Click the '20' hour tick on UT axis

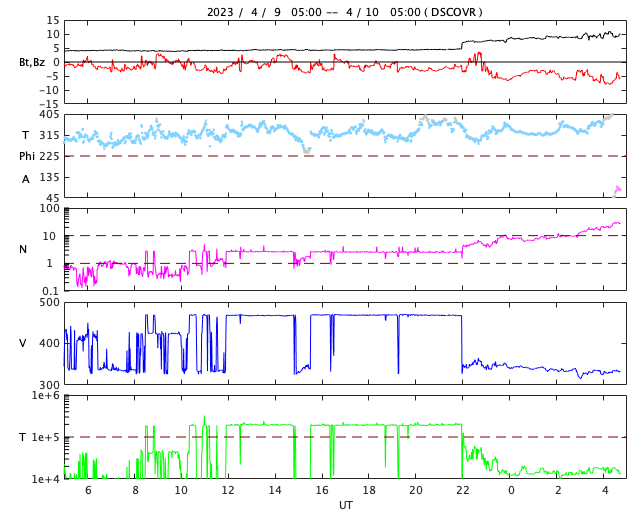(x=416, y=490)
